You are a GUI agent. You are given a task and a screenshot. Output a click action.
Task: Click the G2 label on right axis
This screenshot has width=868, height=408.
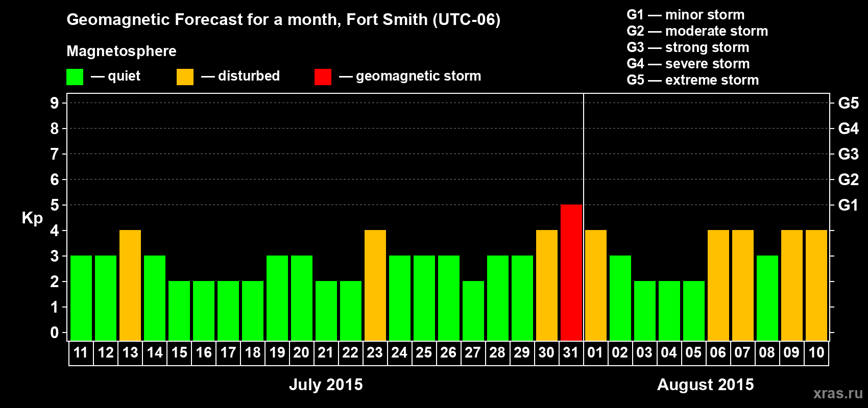849,180
